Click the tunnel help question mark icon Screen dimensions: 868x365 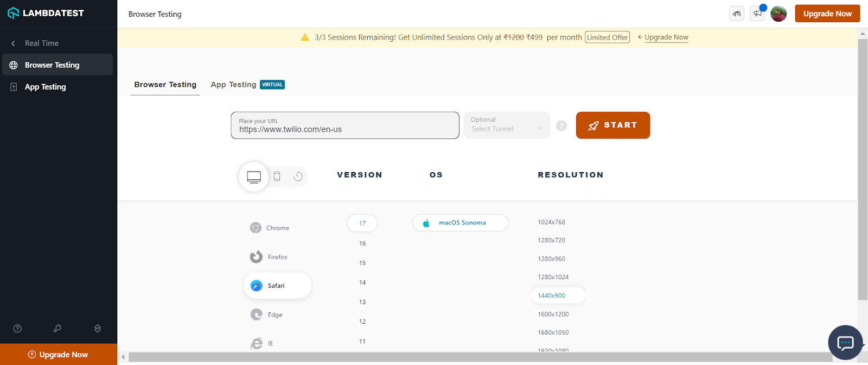coord(561,125)
